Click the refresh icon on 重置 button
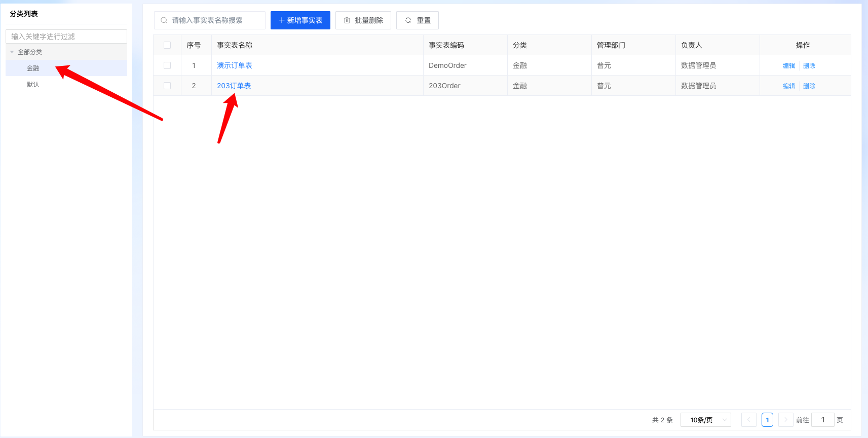Viewport: 868px width, 438px height. 408,20
